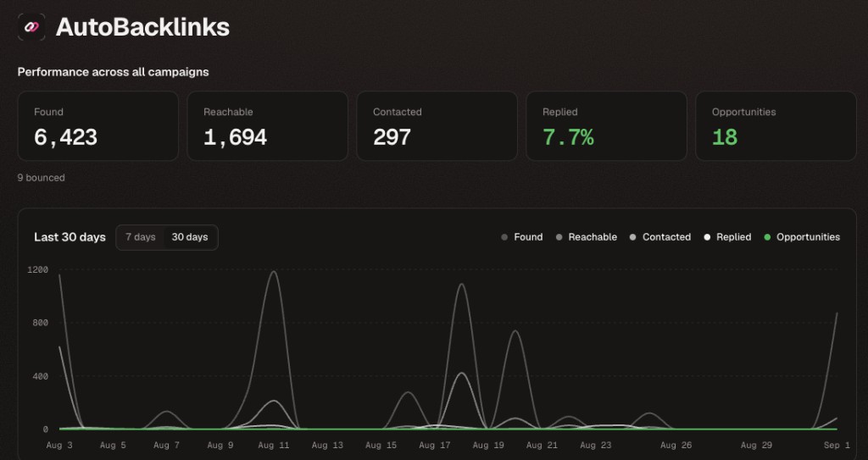The height and width of the screenshot is (460, 868).
Task: Click 'Performance across all campaigns' heading
Action: click(113, 72)
